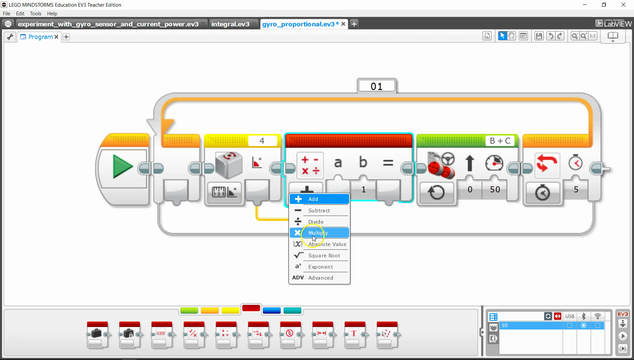
Task: Add a new program with plus button
Action: (x=66, y=37)
